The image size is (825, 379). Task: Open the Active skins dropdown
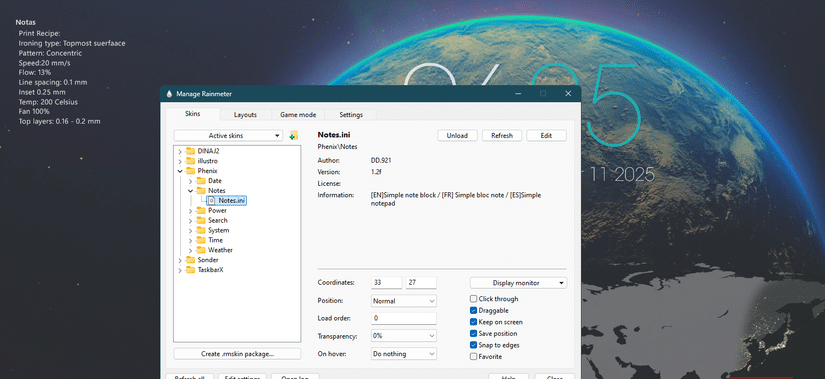228,136
